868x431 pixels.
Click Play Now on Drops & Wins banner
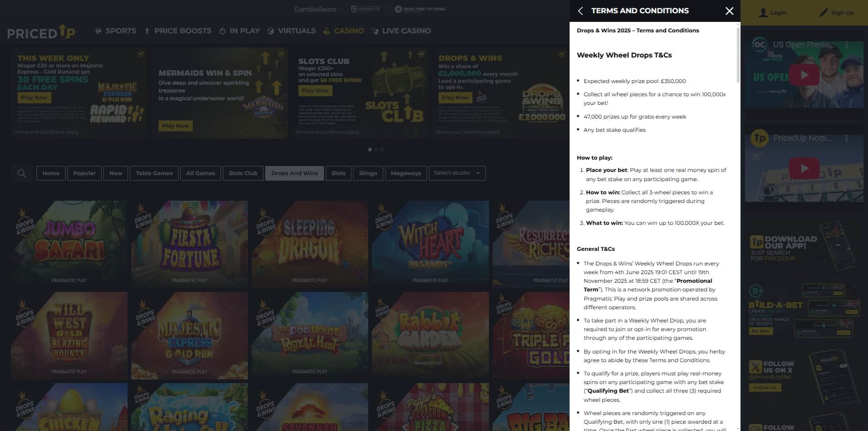455,98
